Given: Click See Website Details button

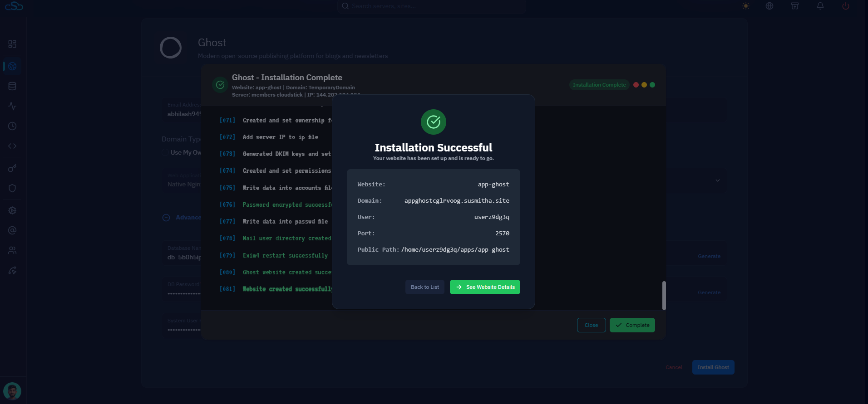Looking at the screenshot, I should [485, 287].
